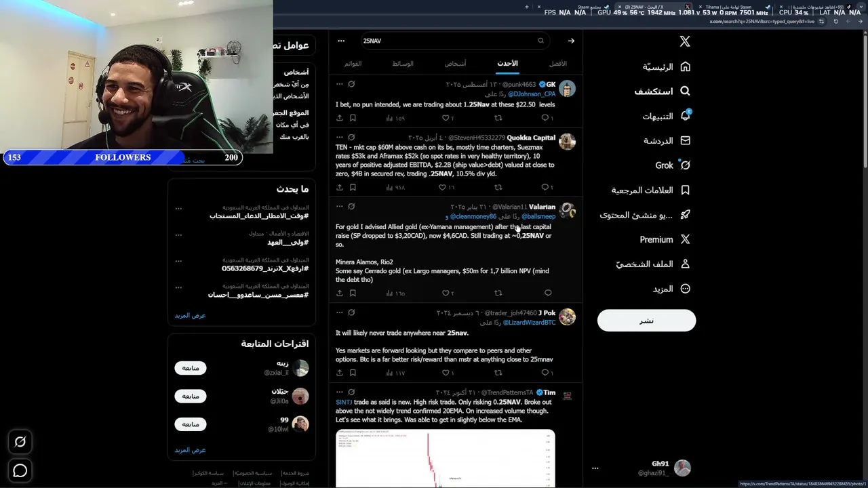The image size is (868, 488).
Task: Switch to the Lists (القوائم) tab
Action: tap(353, 64)
